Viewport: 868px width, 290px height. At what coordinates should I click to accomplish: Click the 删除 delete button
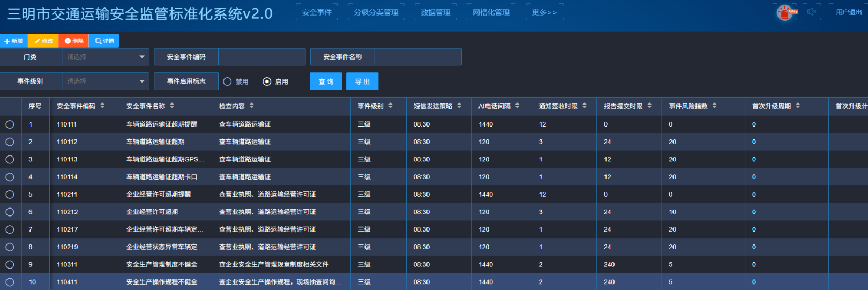click(x=74, y=41)
